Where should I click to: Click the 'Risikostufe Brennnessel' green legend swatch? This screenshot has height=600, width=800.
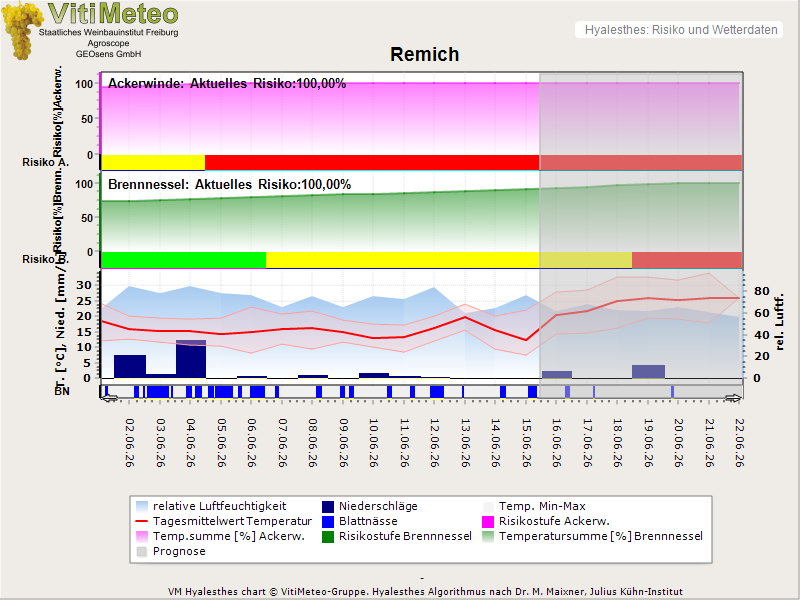(x=328, y=536)
